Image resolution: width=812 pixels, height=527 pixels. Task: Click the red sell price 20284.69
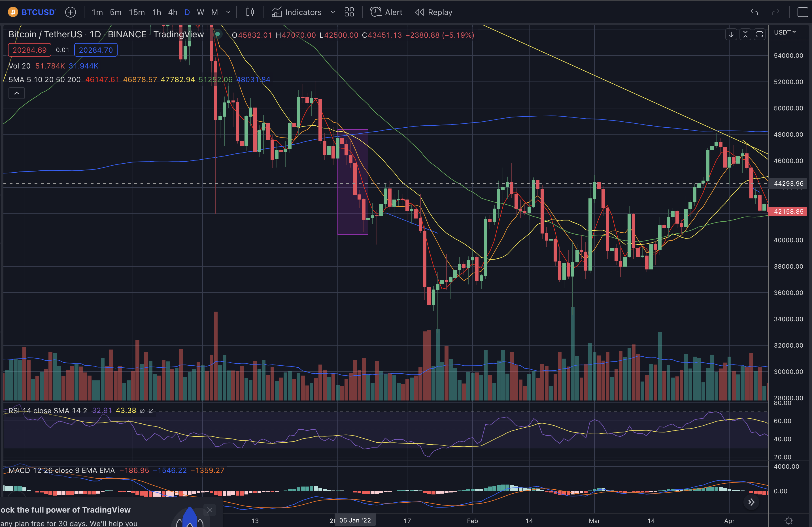pos(29,50)
